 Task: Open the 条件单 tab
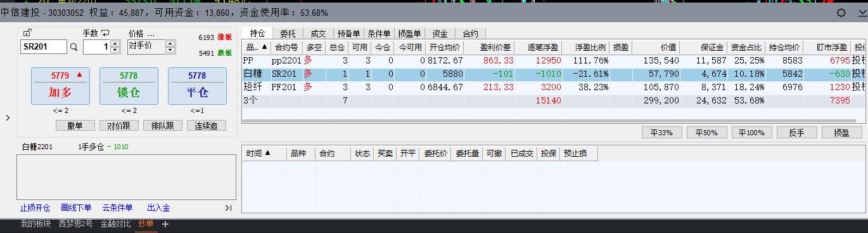tap(379, 34)
